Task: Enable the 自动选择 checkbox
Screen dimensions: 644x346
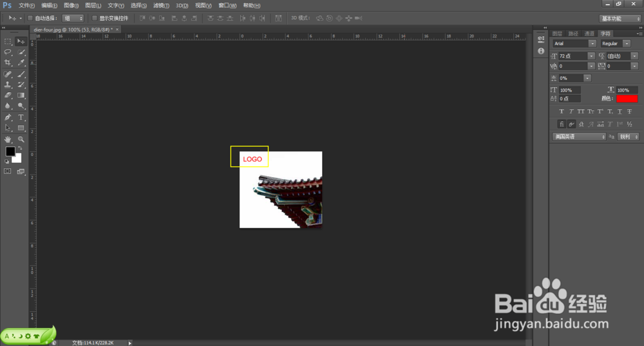Action: click(x=30, y=18)
